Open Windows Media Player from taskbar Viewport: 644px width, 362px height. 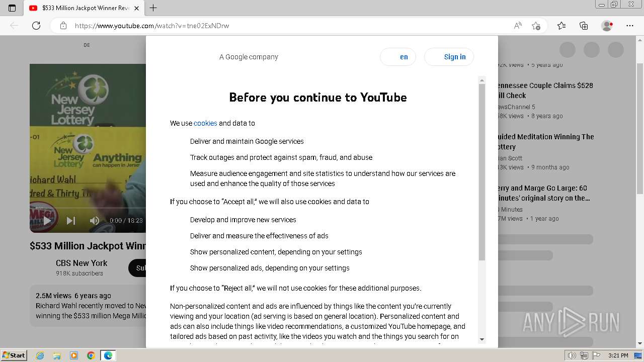(74, 355)
